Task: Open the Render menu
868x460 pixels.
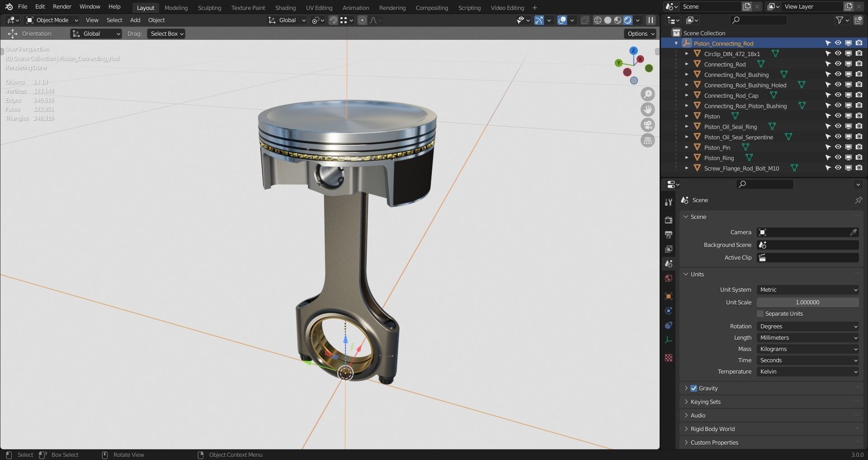Action: tap(62, 6)
